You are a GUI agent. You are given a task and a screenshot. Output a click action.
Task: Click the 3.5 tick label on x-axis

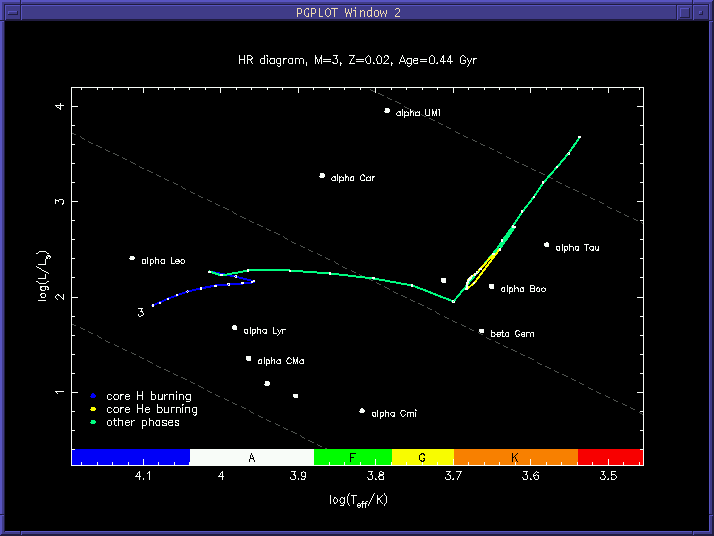coord(608,476)
